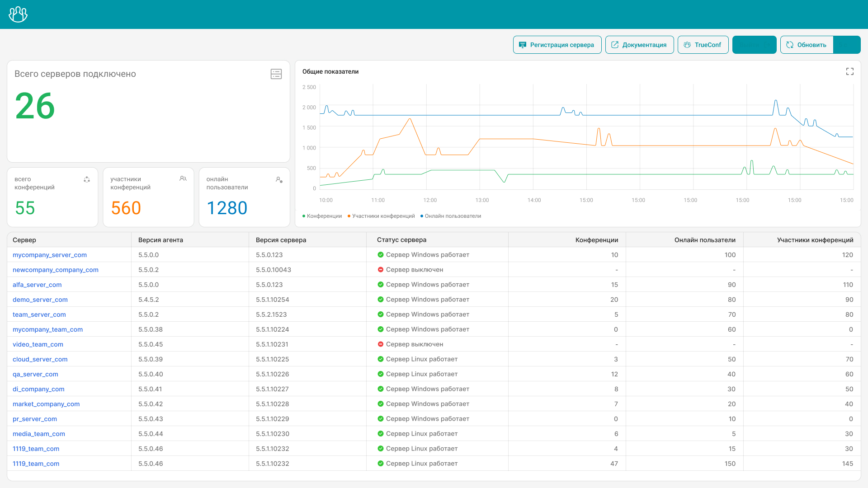868x488 pixels.
Task: Sort the table by the Версия агента column
Action: click(x=160, y=240)
